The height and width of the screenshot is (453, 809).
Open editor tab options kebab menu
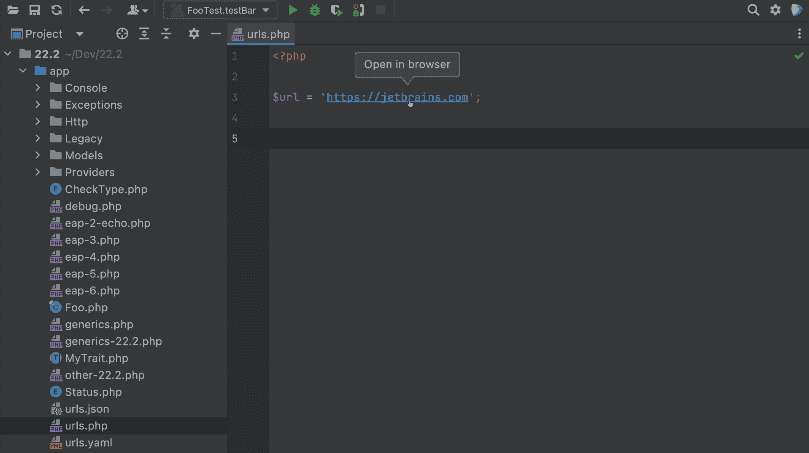799,34
